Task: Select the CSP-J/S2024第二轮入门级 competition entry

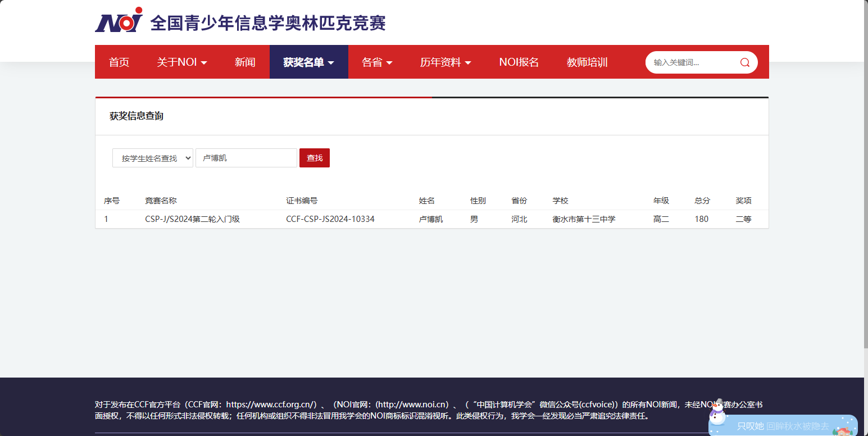Action: [192, 219]
